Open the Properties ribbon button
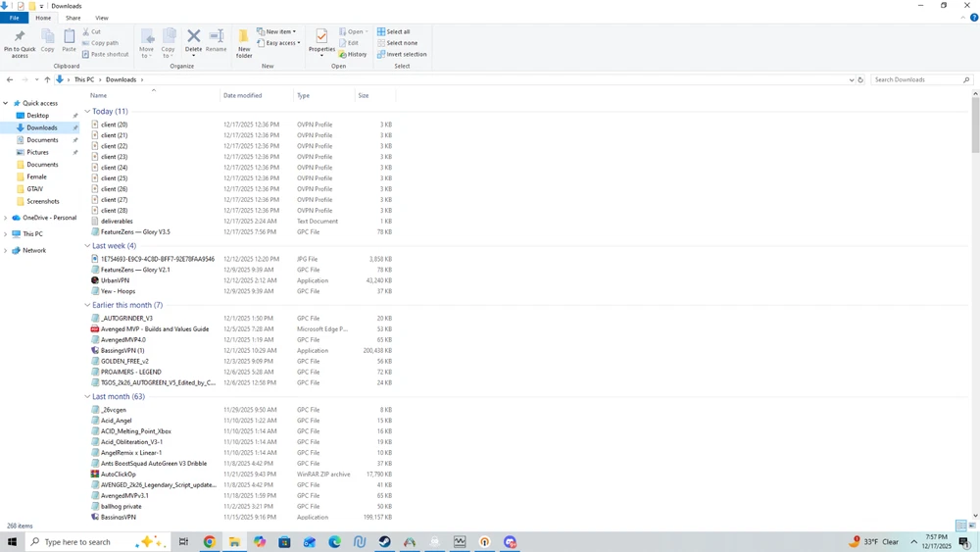980x552 pixels. point(321,42)
